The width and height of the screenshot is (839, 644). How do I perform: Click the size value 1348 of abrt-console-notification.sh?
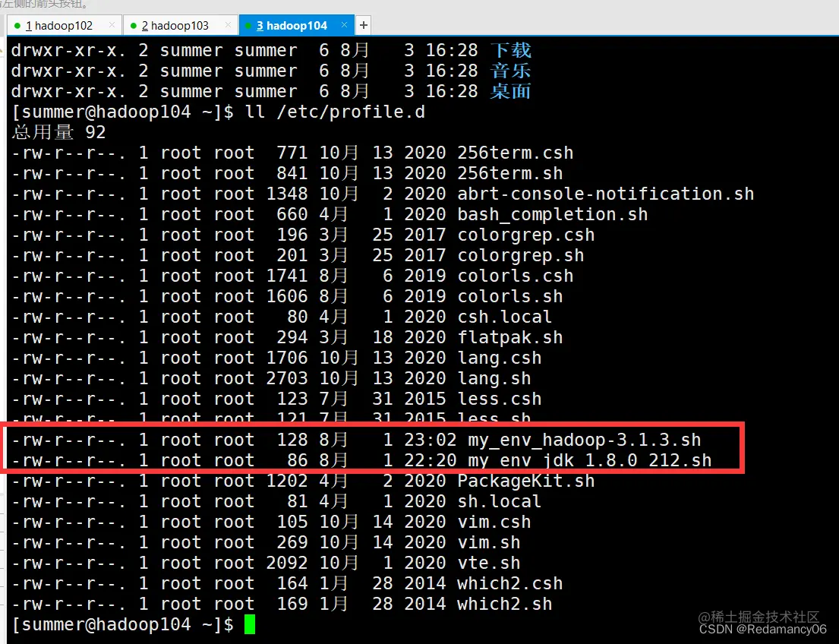pyautogui.click(x=287, y=194)
